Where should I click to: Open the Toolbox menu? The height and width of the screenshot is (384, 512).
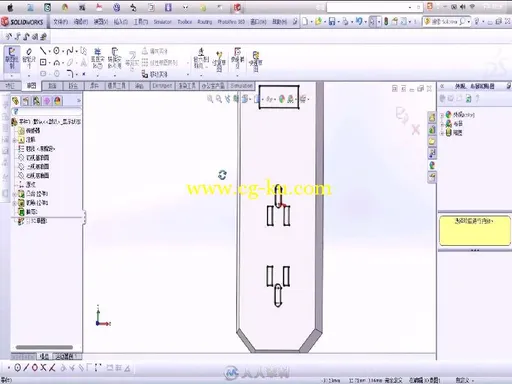click(185, 22)
